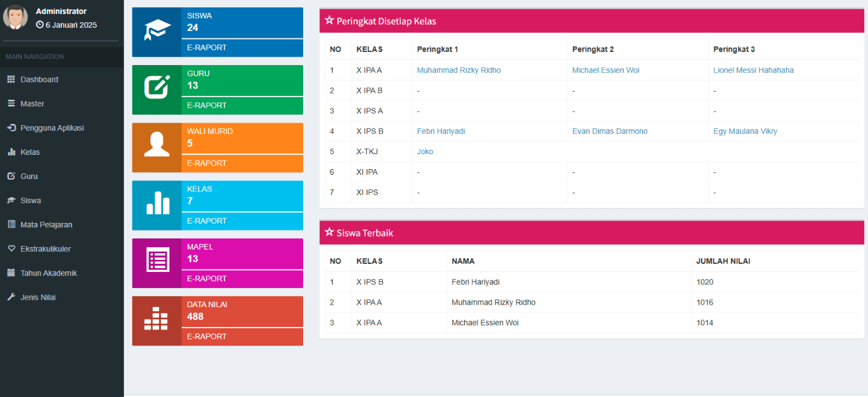The height and width of the screenshot is (397, 868).
Task: Click the star icon beside Siswa Terbaik
Action: [x=329, y=232]
